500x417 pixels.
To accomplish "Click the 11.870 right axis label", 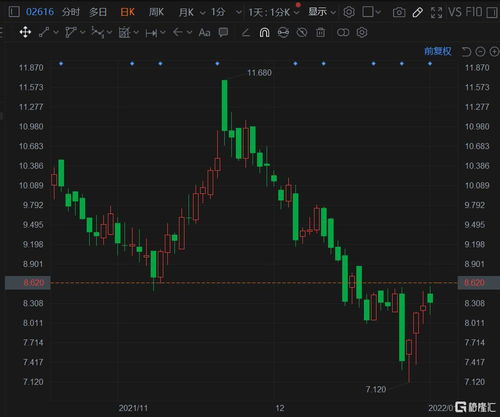I will point(477,68).
